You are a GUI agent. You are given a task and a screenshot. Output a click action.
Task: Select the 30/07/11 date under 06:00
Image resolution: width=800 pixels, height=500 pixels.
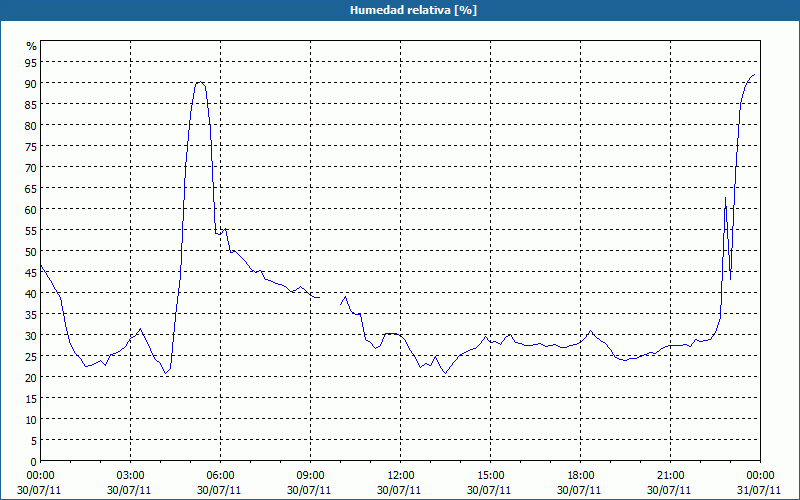coord(219,490)
